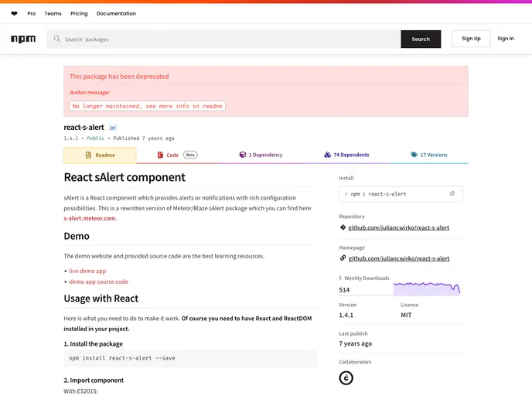This screenshot has width=532, height=396.
Task: Click the Sign In link
Action: point(506,39)
